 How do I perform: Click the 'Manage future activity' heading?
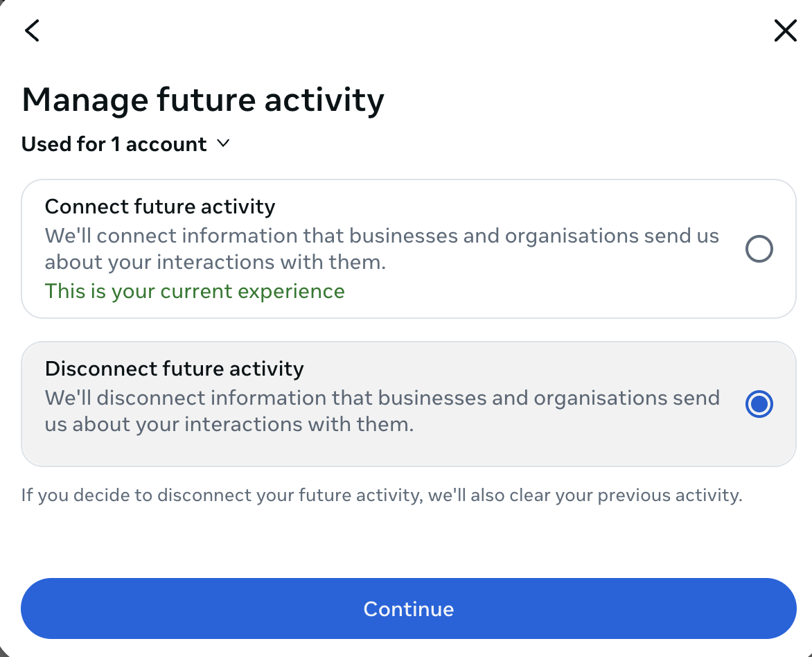click(203, 100)
